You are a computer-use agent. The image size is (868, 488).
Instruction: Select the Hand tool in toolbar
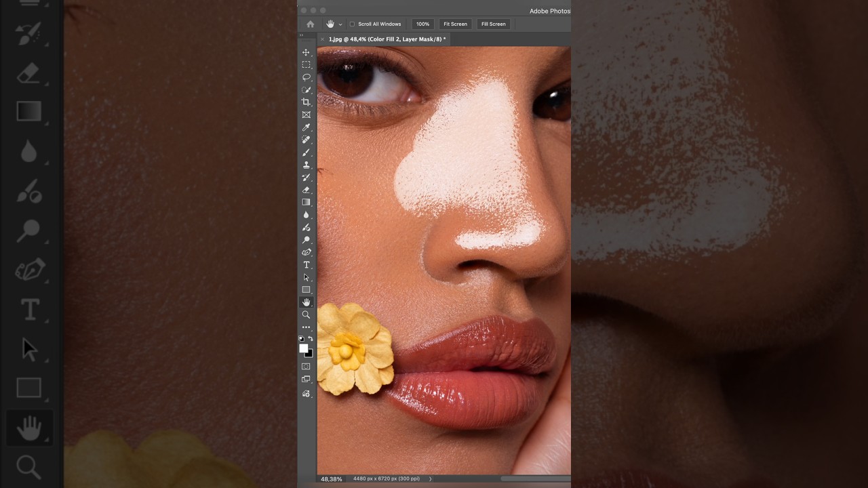coord(306,302)
